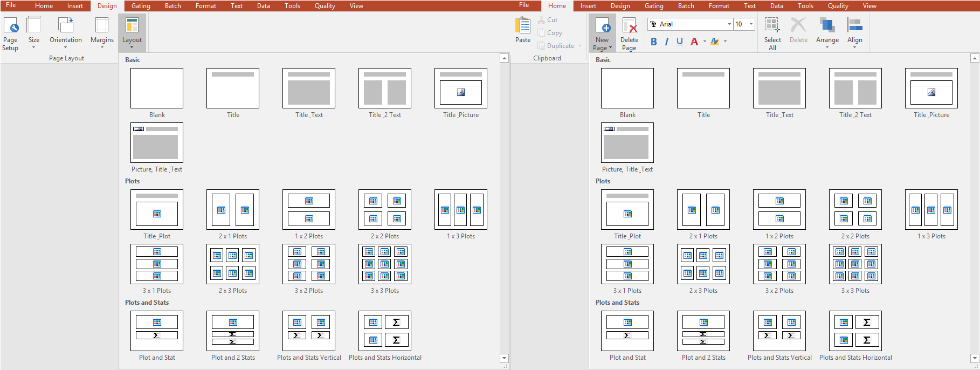Click the Delete Page icon

tap(629, 25)
